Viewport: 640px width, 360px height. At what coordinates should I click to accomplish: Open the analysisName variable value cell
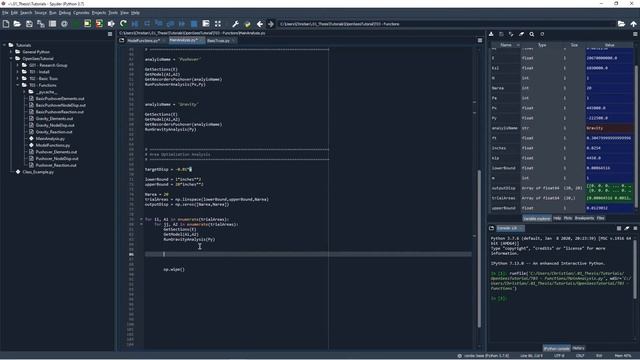609,128
